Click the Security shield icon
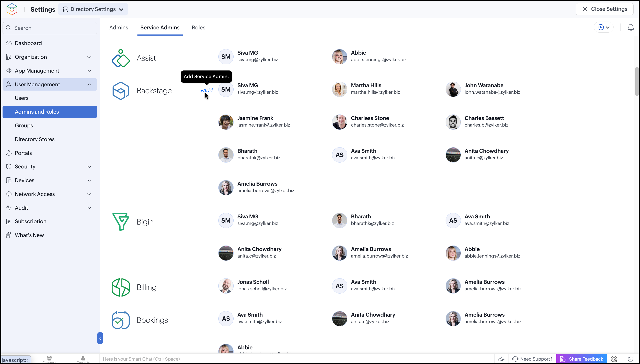Viewport: 640px width, 364px height. (x=9, y=167)
